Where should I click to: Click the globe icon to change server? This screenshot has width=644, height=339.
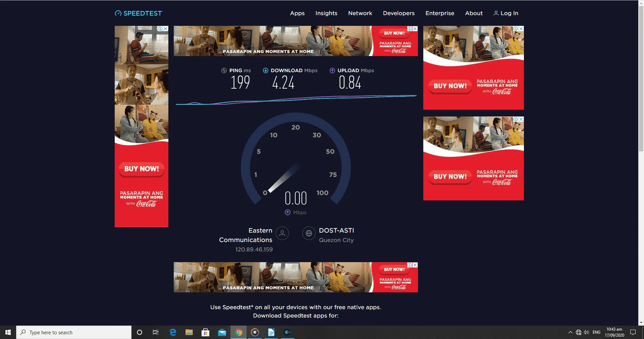point(309,233)
